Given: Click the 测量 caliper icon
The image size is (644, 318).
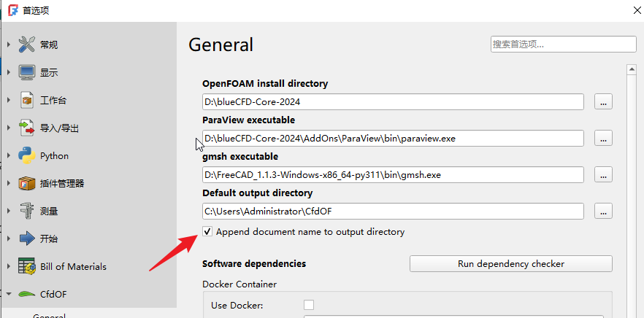Looking at the screenshot, I should [x=27, y=212].
